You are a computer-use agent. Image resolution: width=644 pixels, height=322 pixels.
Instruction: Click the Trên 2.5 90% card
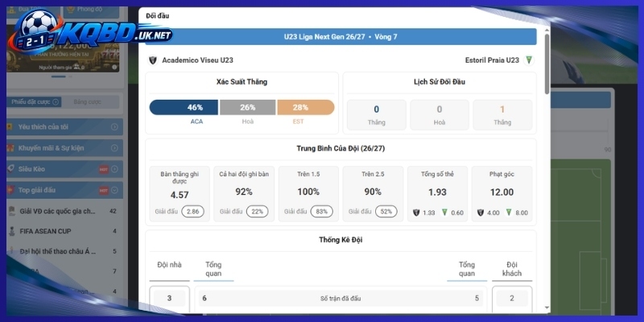coord(373,194)
